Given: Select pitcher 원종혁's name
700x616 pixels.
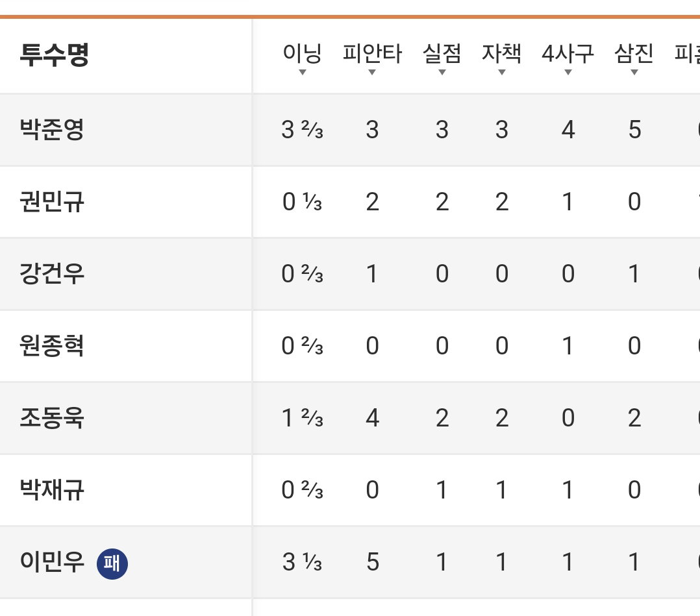Looking at the screenshot, I should click(x=52, y=346).
